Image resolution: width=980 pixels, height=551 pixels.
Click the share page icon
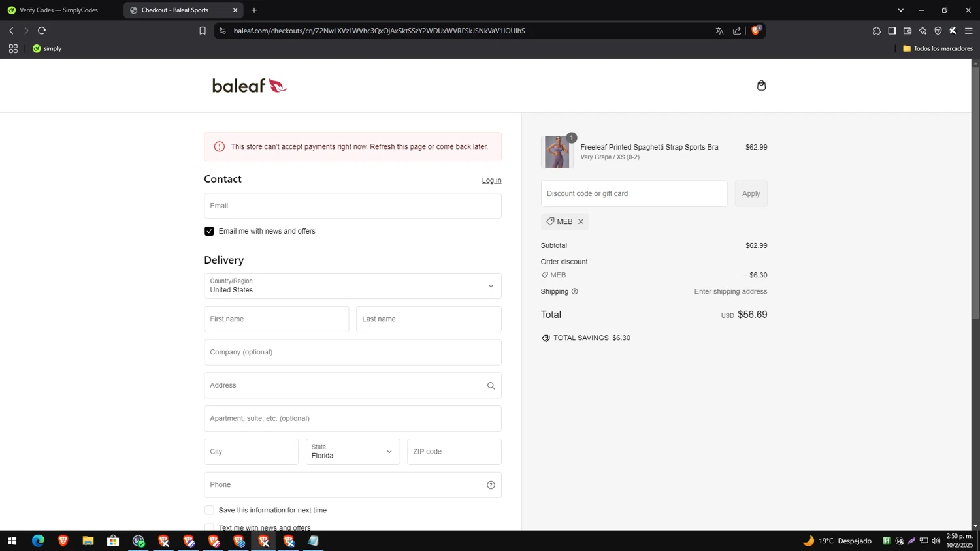(737, 31)
